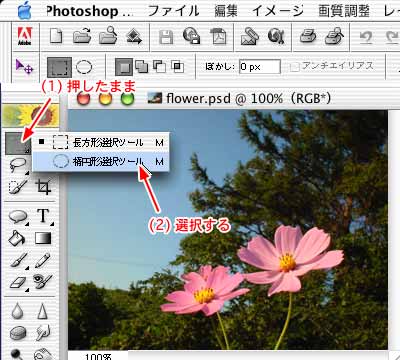Open the Photoshop application menu
400x360 pixels.
[89, 11]
